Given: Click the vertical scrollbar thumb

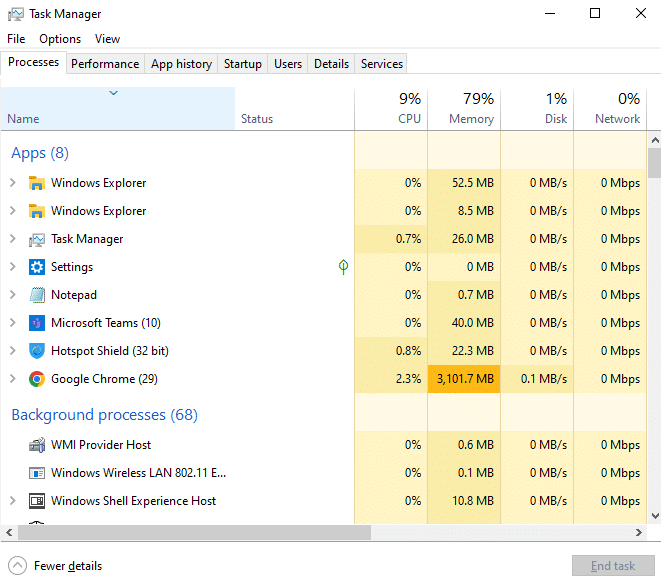Looking at the screenshot, I should [x=655, y=163].
